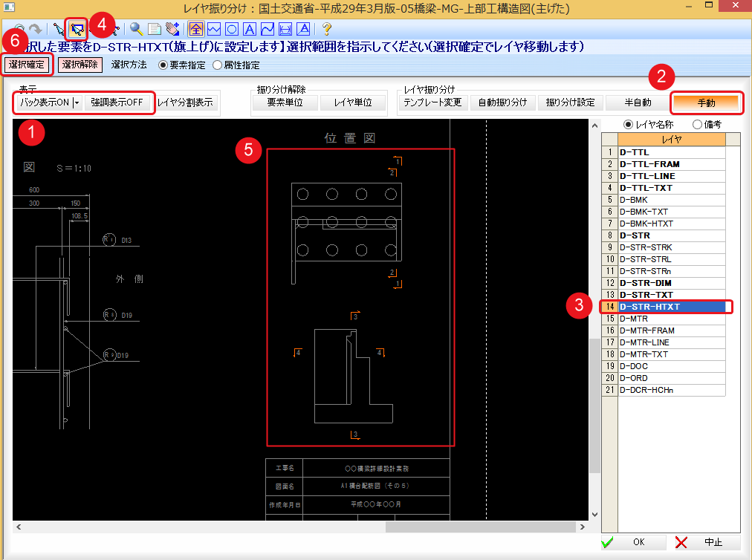Open the help question mark icon
The image size is (752, 560).
tap(327, 29)
